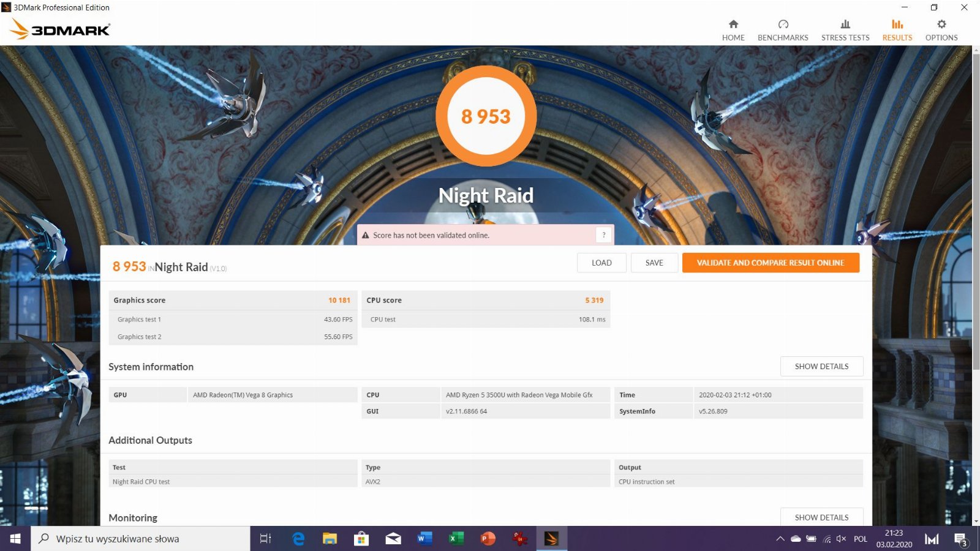Open PowerPoint from taskbar
The width and height of the screenshot is (980, 551).
coord(488,539)
